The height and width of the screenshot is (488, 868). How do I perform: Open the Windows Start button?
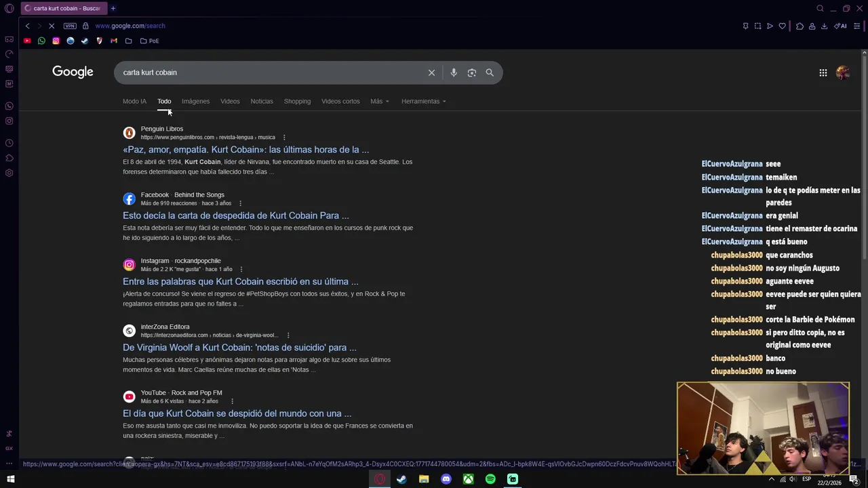10,479
